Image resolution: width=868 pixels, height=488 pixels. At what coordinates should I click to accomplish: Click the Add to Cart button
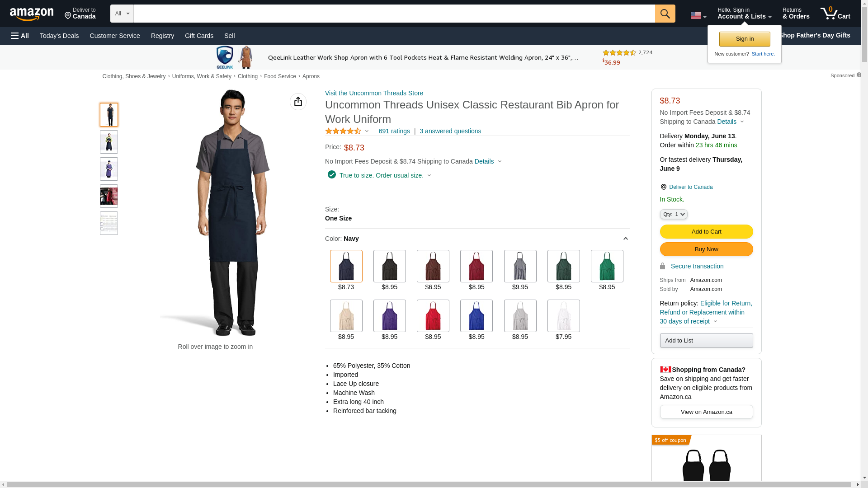[x=706, y=232]
